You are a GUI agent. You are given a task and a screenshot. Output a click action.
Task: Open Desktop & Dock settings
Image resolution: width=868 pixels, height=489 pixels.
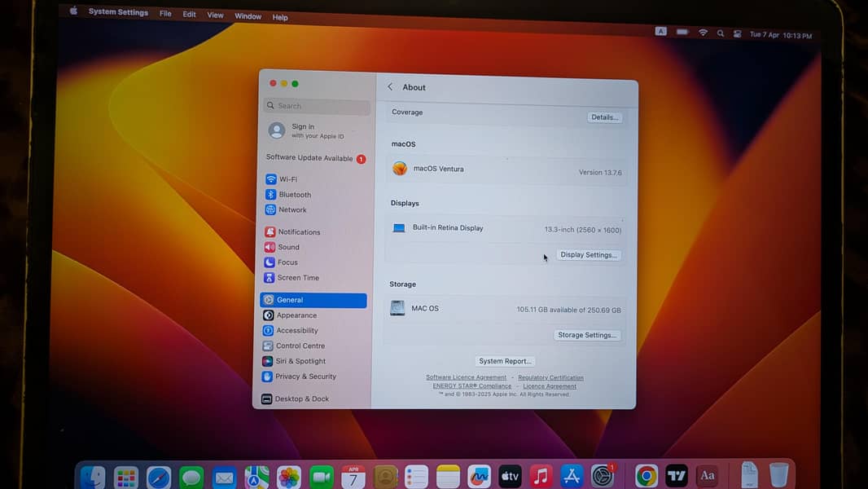coord(300,399)
